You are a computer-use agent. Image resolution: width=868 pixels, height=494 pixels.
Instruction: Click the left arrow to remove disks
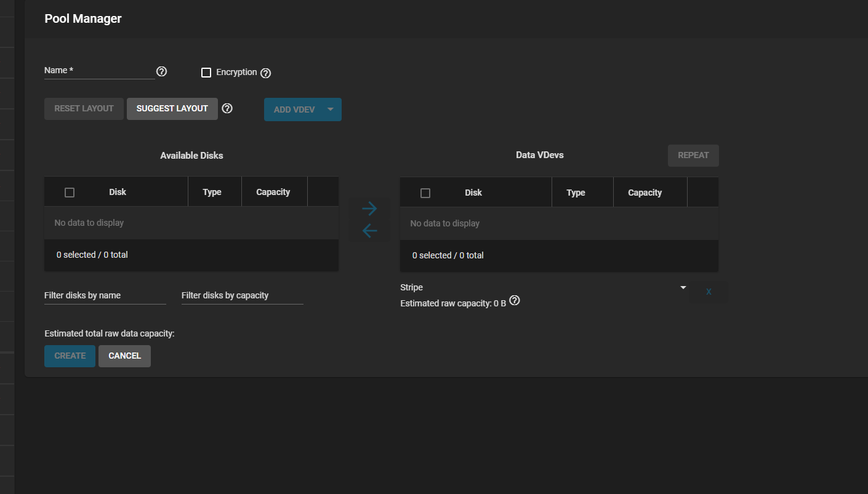tap(369, 231)
